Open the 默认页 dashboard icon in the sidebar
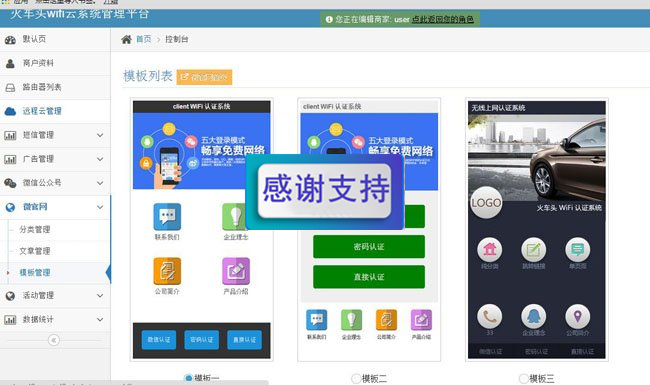Screen dimensions: 650x385 click(10, 40)
